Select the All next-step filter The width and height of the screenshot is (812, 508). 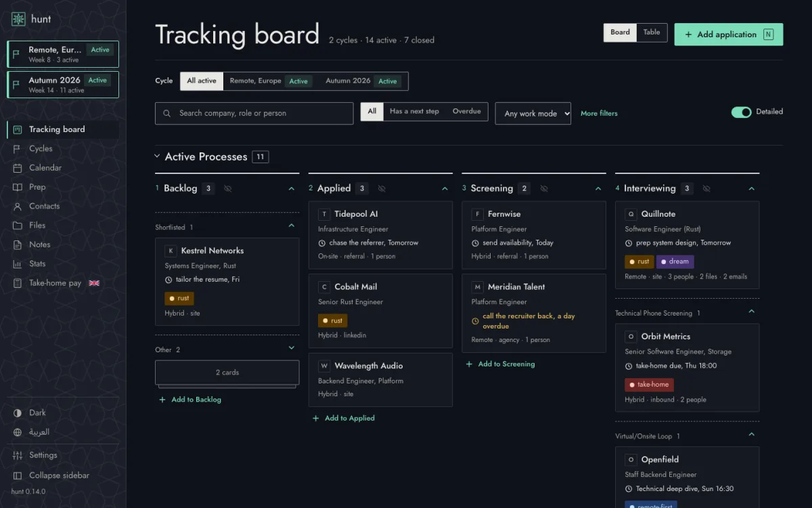pos(372,112)
